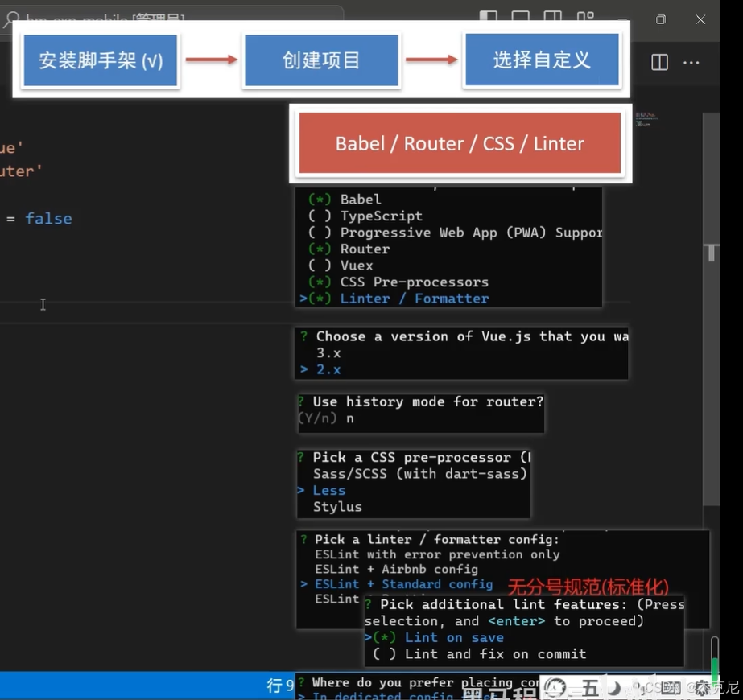Click the 安装脚手架 (v) blue box
The image size is (743, 700).
(x=101, y=60)
